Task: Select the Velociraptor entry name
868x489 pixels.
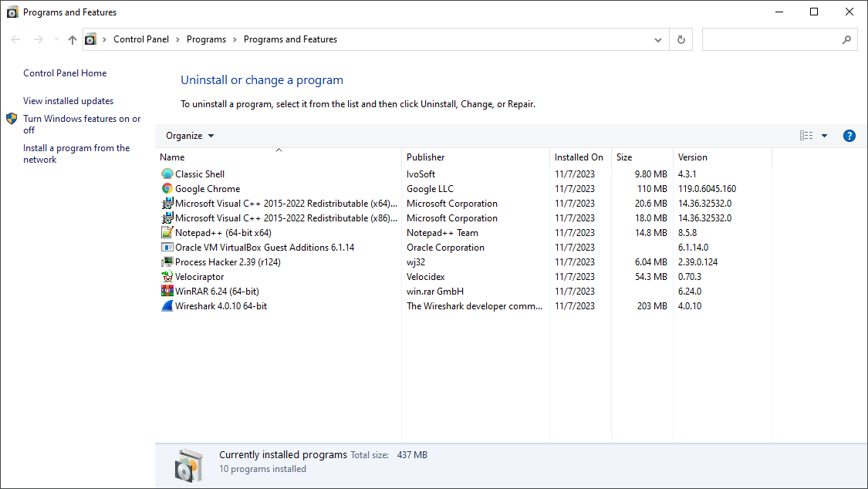Action: coord(199,277)
